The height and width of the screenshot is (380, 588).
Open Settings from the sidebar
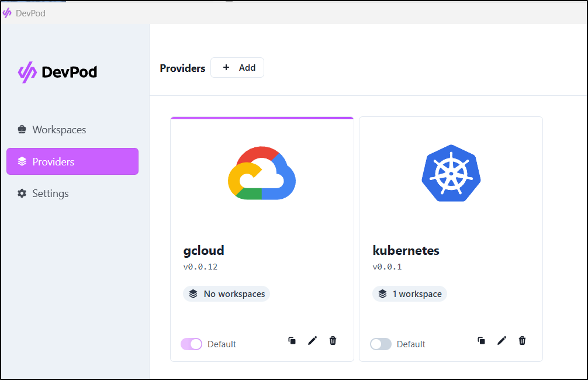pyautogui.click(x=72, y=194)
